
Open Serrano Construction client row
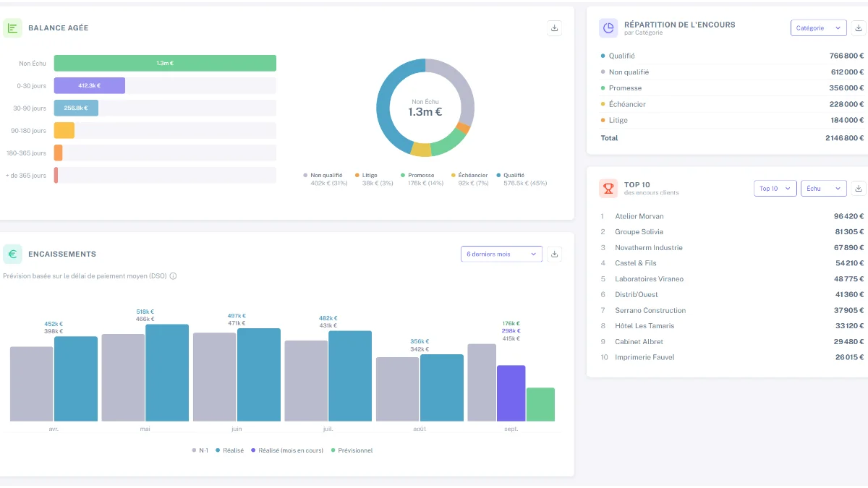732,310
